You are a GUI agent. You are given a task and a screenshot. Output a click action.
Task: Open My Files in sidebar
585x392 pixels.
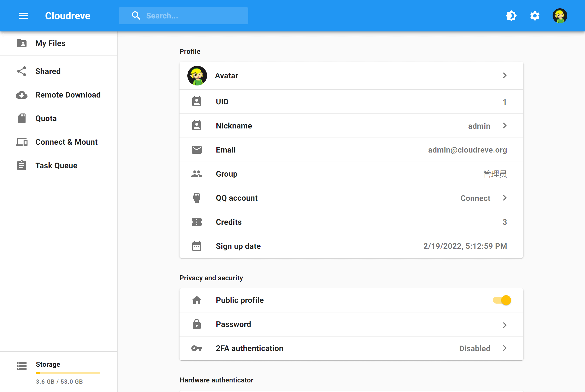click(58, 43)
